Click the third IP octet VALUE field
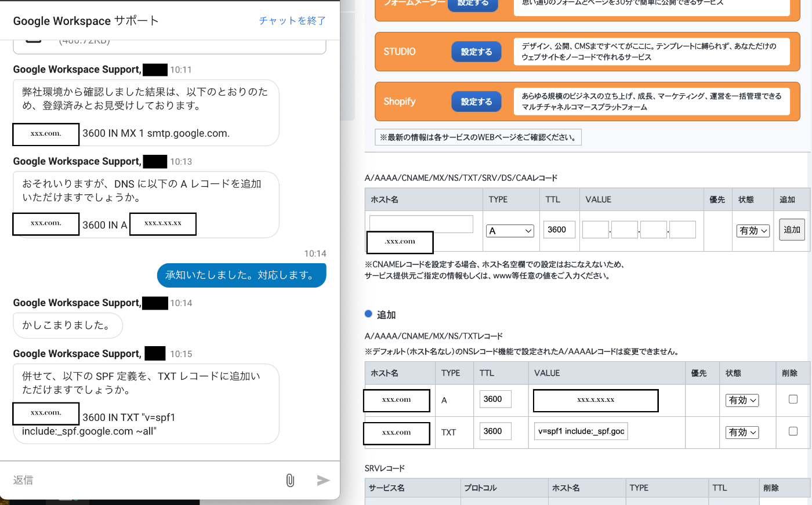812x505 pixels. (654, 230)
